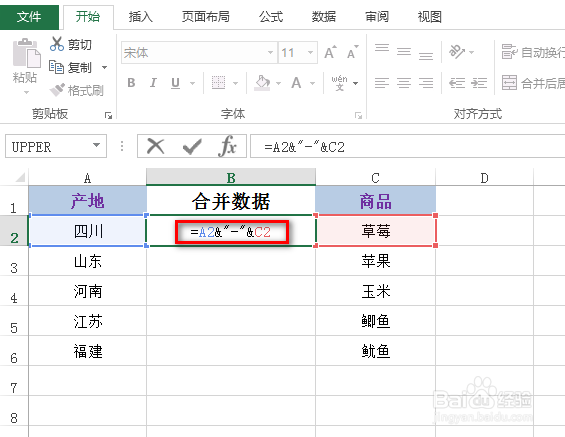Open clipboard pane launcher

(x=108, y=115)
